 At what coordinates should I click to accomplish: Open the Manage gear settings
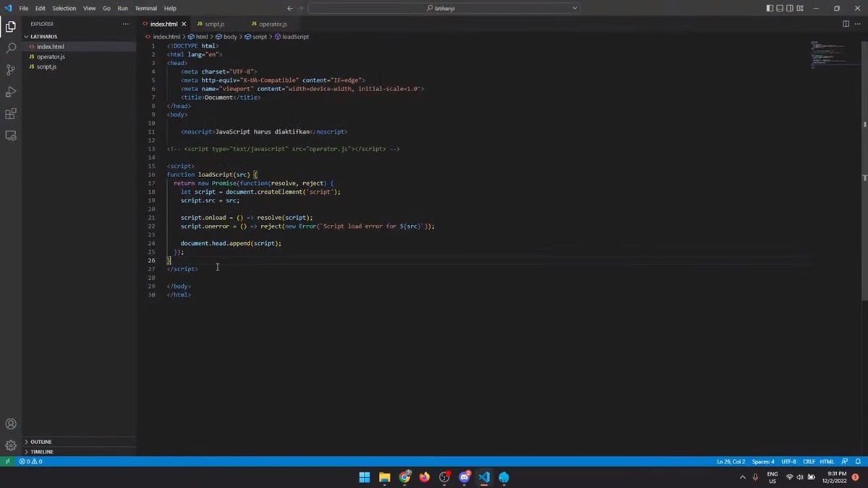(x=11, y=445)
